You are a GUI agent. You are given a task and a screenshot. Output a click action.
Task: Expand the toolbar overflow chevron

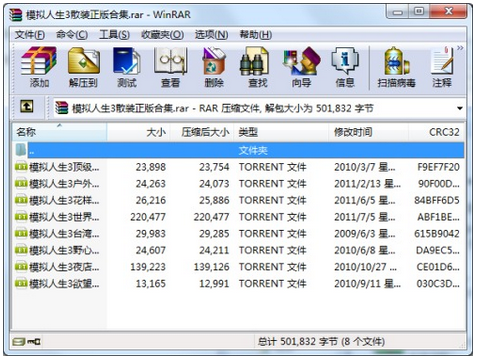pyautogui.click(x=460, y=48)
